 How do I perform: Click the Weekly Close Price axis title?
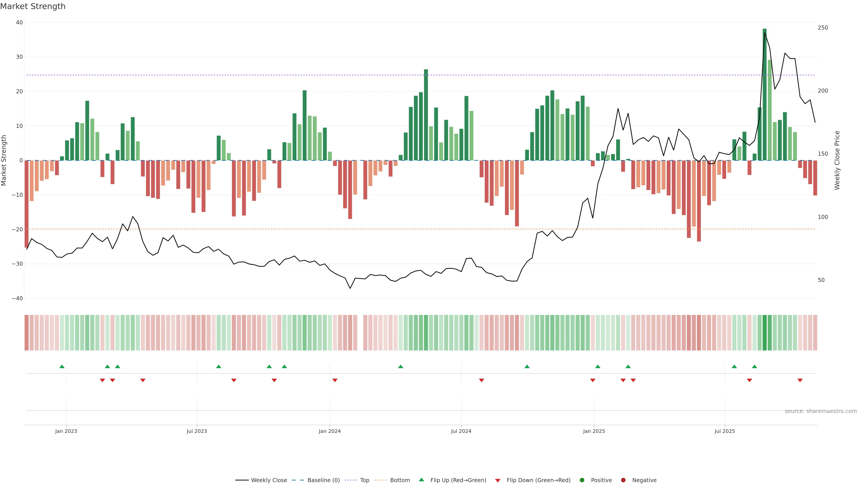point(837,160)
